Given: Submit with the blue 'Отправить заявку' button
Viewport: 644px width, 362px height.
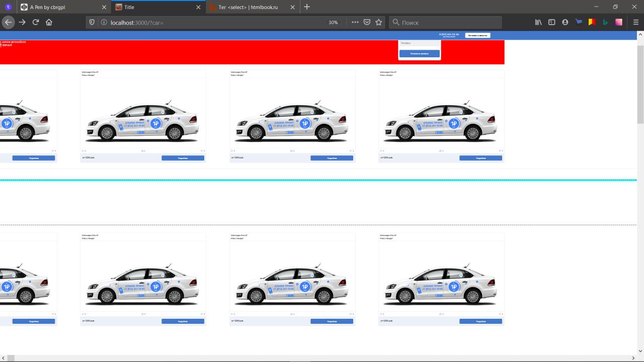Looking at the screenshot, I should click(420, 53).
